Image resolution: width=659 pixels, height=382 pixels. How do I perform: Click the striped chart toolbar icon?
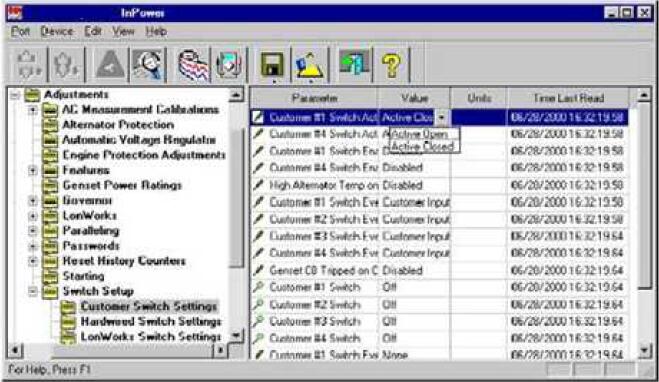(x=192, y=65)
